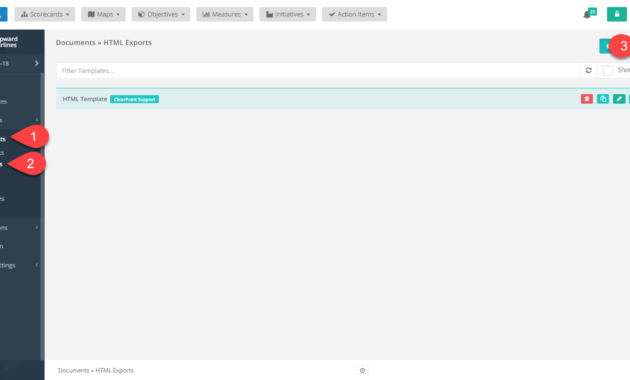Click the ClearPoint Support badge
Viewport: 630px width, 380px height.
click(135, 99)
